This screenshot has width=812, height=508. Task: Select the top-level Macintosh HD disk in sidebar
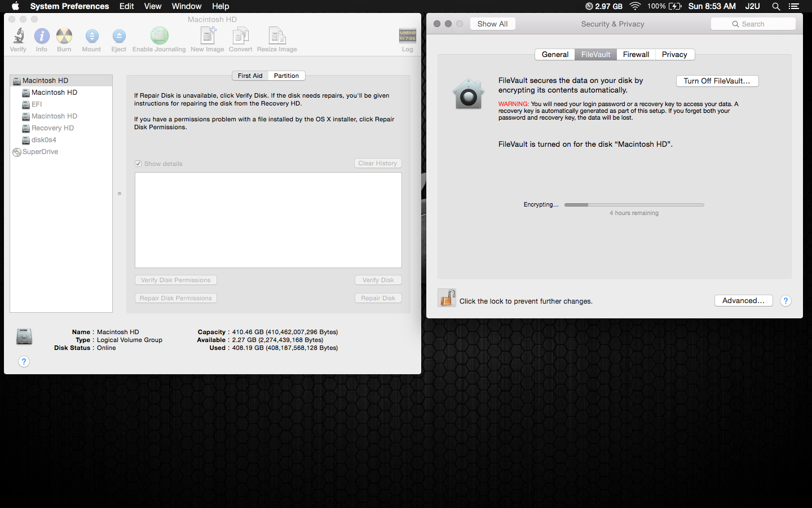pyautogui.click(x=61, y=81)
